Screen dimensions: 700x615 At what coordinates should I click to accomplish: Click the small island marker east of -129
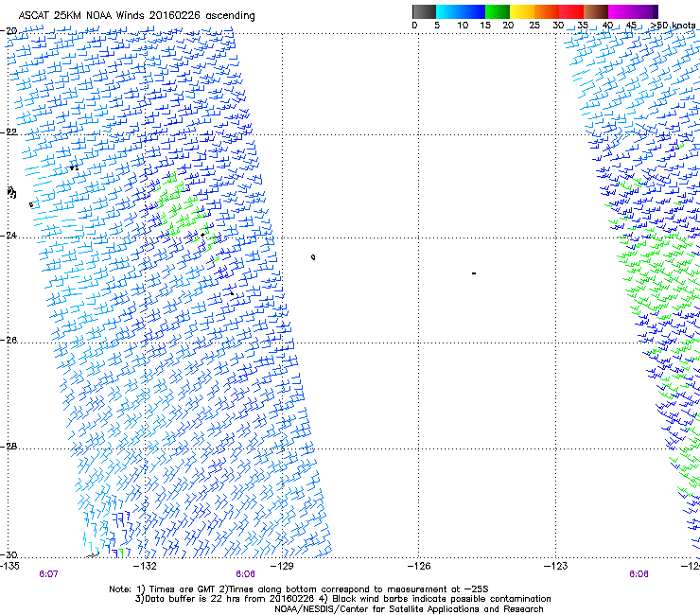[x=313, y=257]
